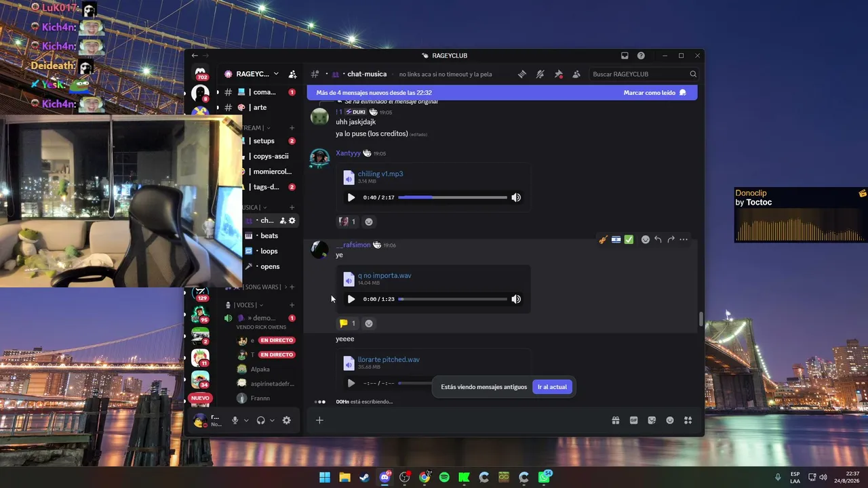Screen dimensions: 868x488
Task: Toggle headphone deafen in user panel
Action: [260, 420]
